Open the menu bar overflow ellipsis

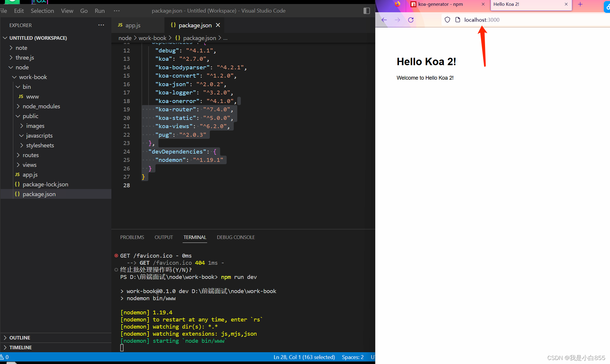point(116,11)
